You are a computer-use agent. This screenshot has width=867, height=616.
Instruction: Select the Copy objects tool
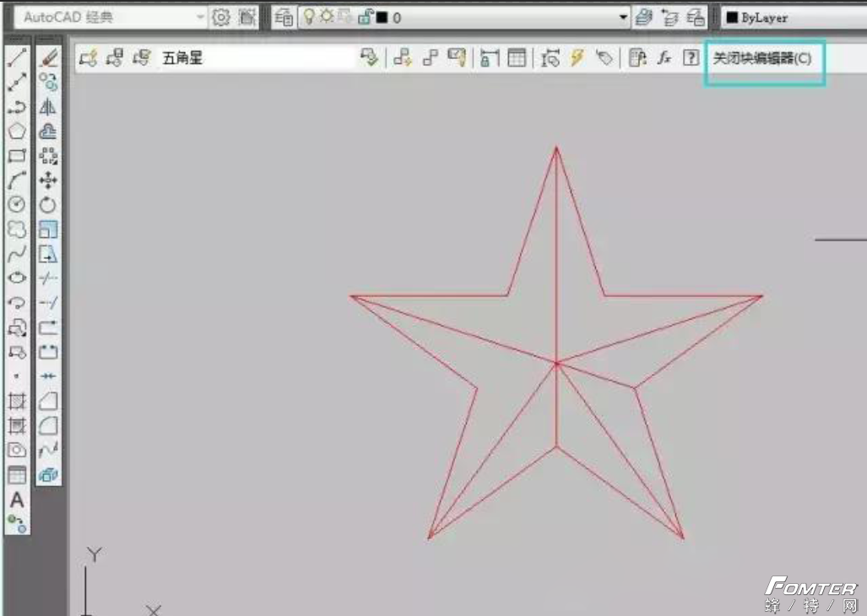click(48, 83)
